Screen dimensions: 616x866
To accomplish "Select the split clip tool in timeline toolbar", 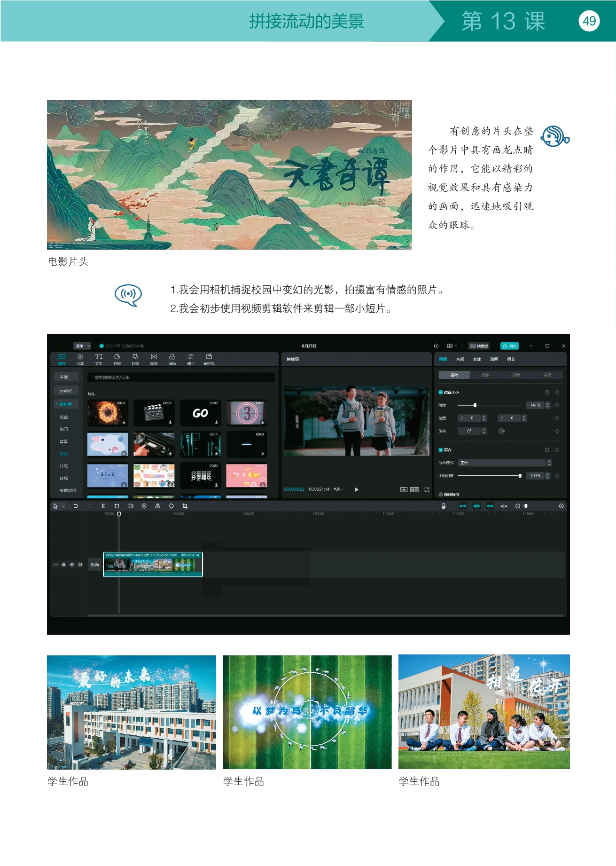I will pos(103,506).
